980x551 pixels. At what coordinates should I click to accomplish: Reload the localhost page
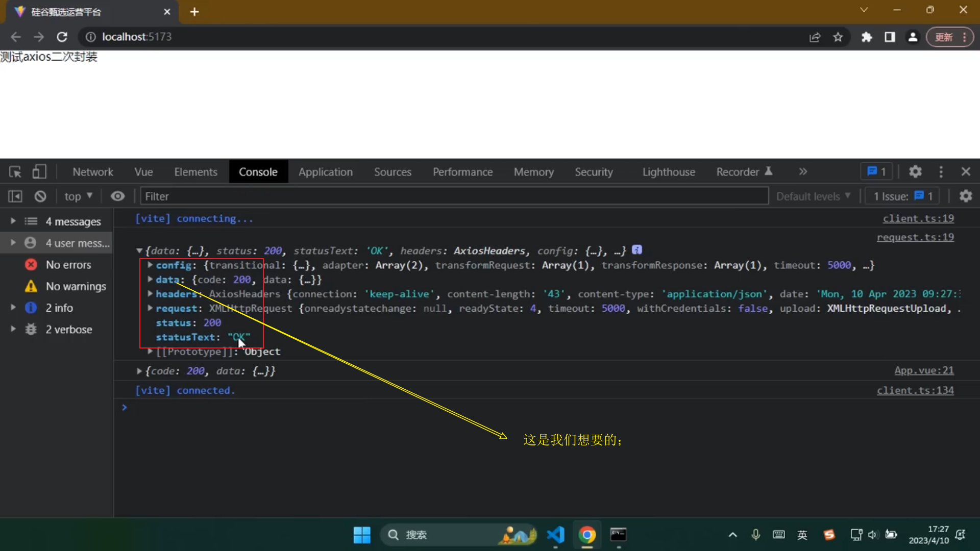(x=62, y=37)
